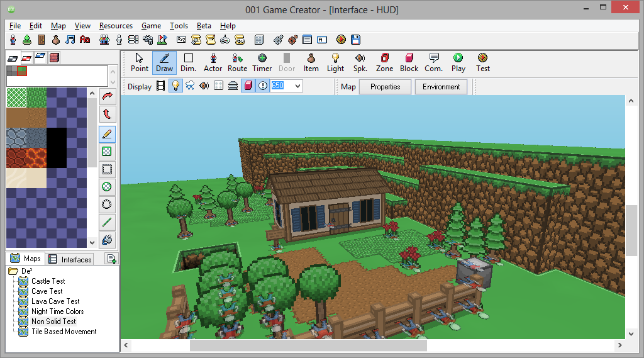Choose the Light tool in toolbar
The image size is (644, 358).
pos(335,62)
